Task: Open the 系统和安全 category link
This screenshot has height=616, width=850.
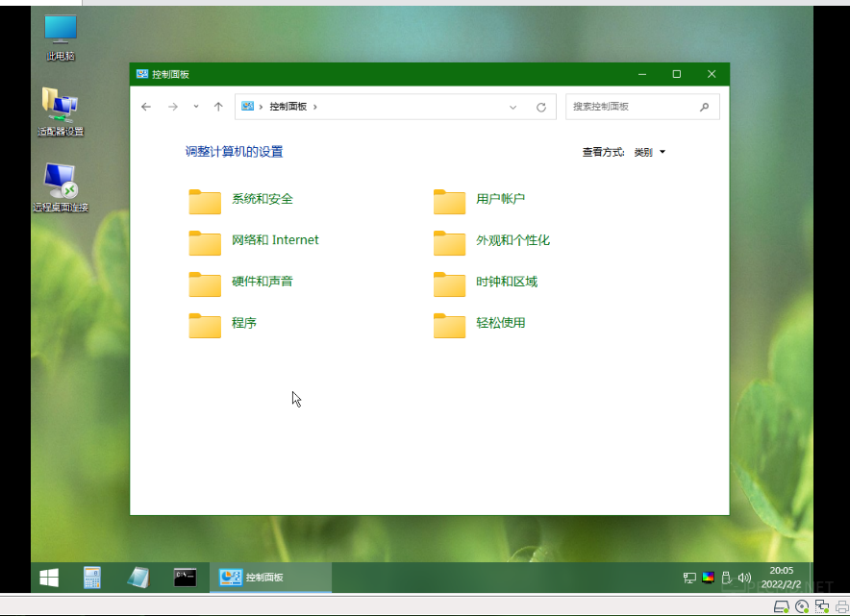Action: (262, 199)
